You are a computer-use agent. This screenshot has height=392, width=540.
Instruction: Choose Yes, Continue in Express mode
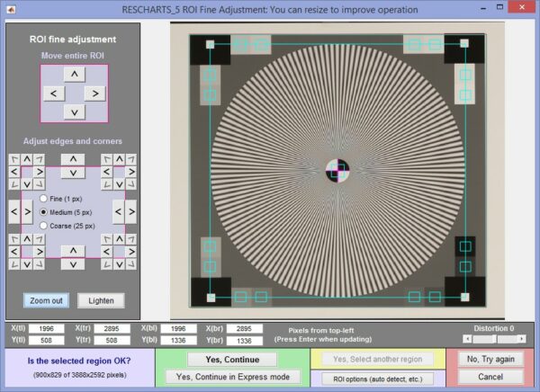232,377
